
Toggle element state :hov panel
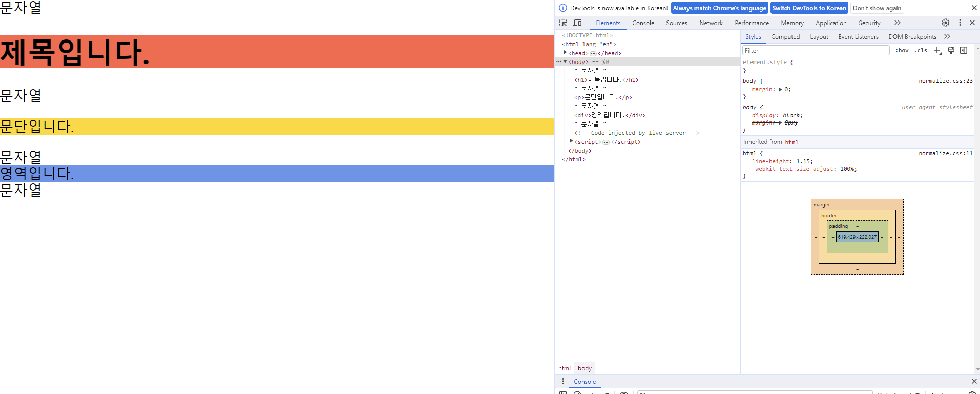coord(902,50)
